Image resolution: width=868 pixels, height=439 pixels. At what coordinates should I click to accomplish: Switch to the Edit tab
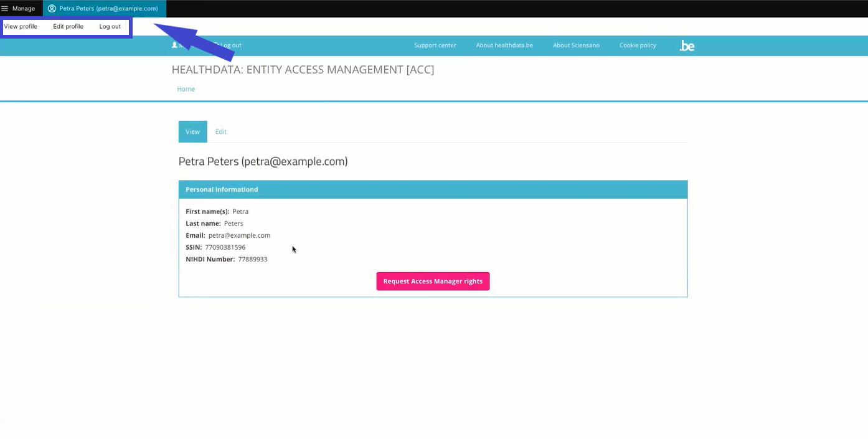221,132
